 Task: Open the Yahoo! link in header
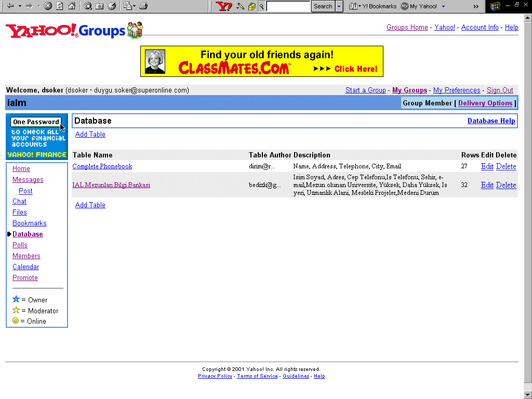445,27
